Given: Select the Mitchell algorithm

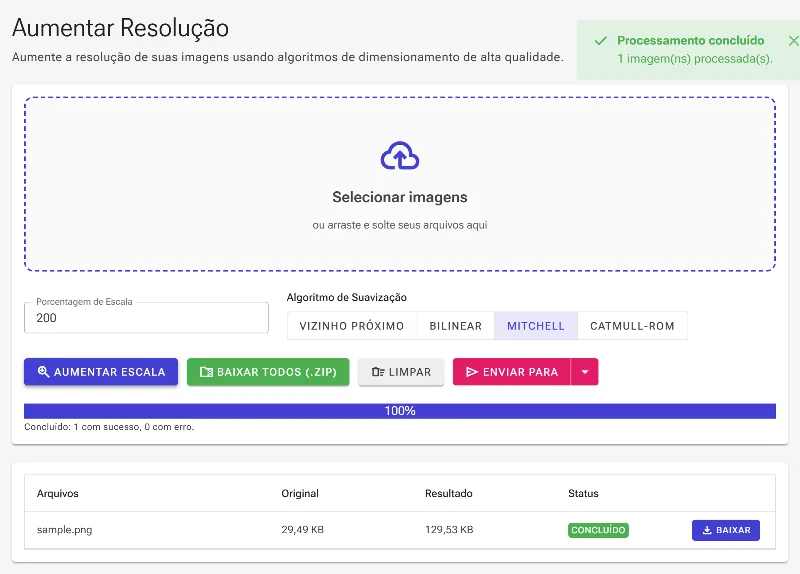Looking at the screenshot, I should coord(536,326).
